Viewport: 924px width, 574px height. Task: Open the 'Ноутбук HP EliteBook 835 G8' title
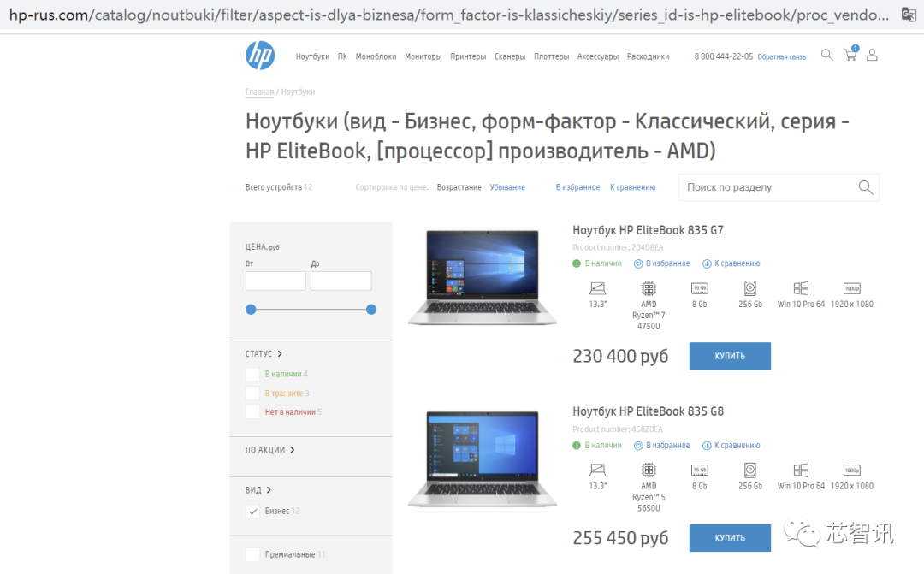[x=648, y=412]
